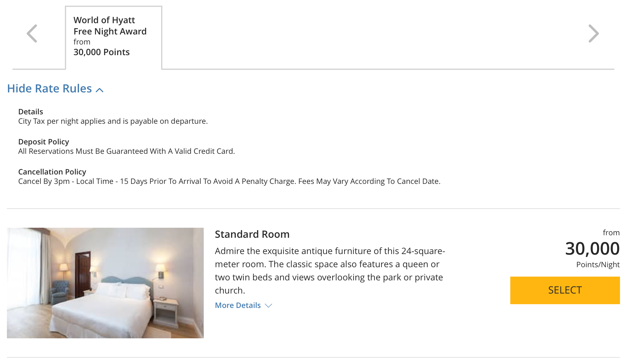Viewport: 625px width, 364px height.
Task: Click the right carousel arrow to view next rate
Action: point(593,33)
